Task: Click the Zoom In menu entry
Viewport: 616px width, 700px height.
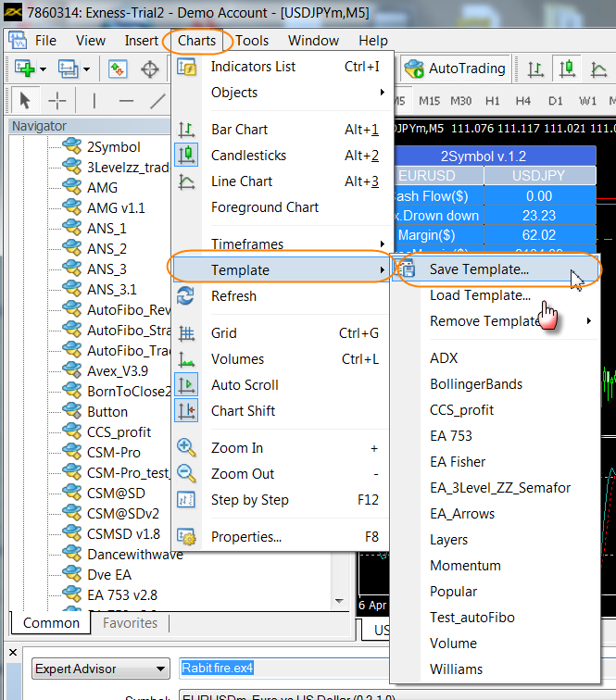Action: (x=237, y=448)
